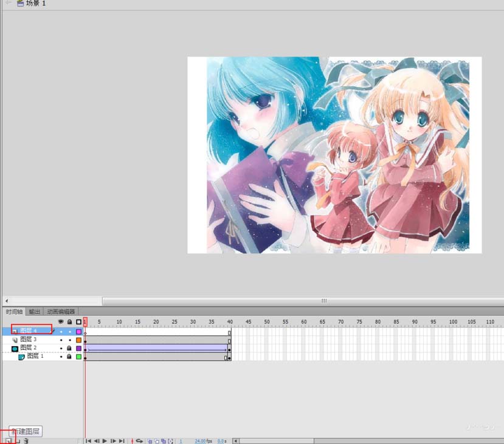Click frame 40 on the timeline ruler
This screenshot has height=444, width=504.
click(229, 322)
